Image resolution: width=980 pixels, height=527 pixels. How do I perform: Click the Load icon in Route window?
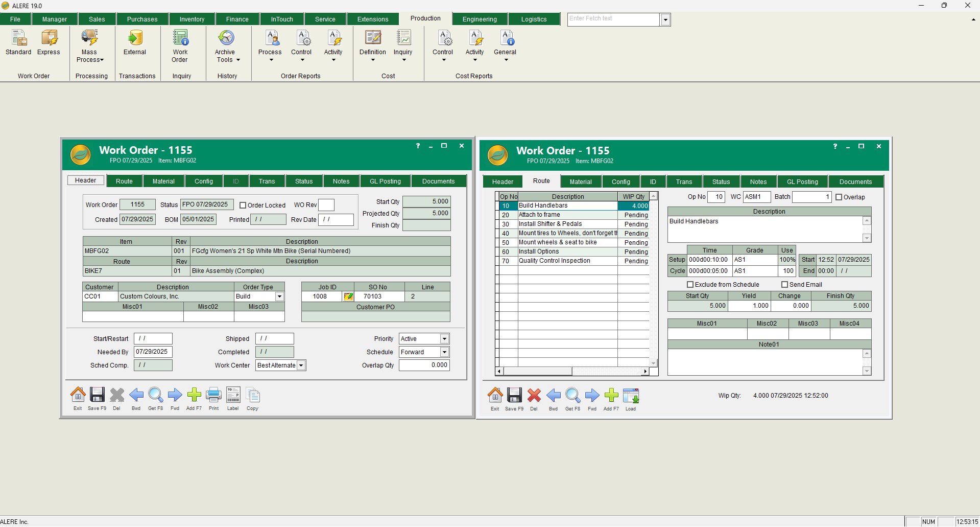click(x=631, y=396)
